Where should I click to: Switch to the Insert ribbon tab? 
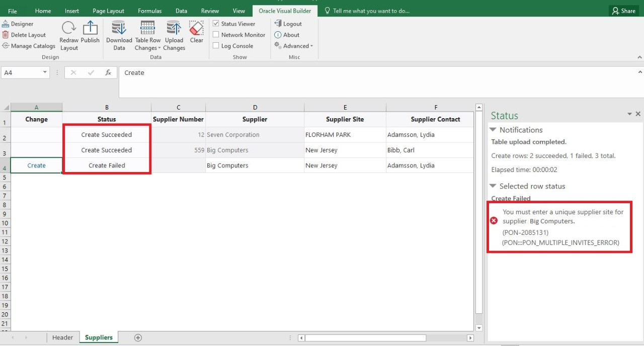72,11
